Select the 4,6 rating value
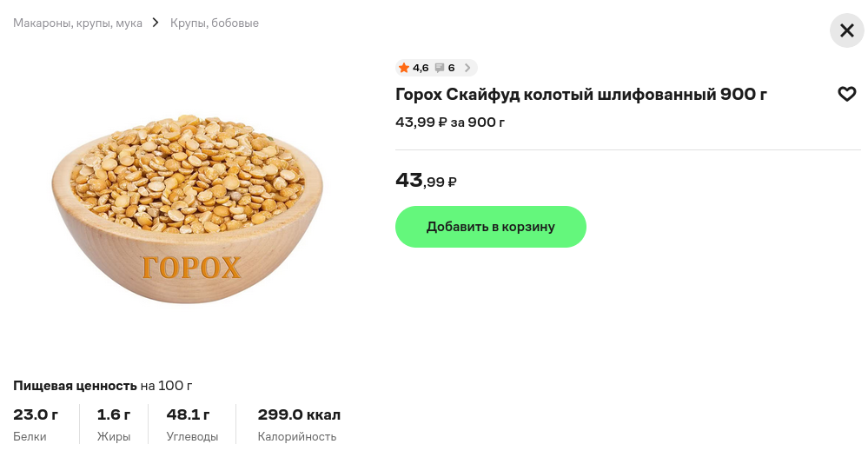Screen dimensions: 868x464 (421, 68)
